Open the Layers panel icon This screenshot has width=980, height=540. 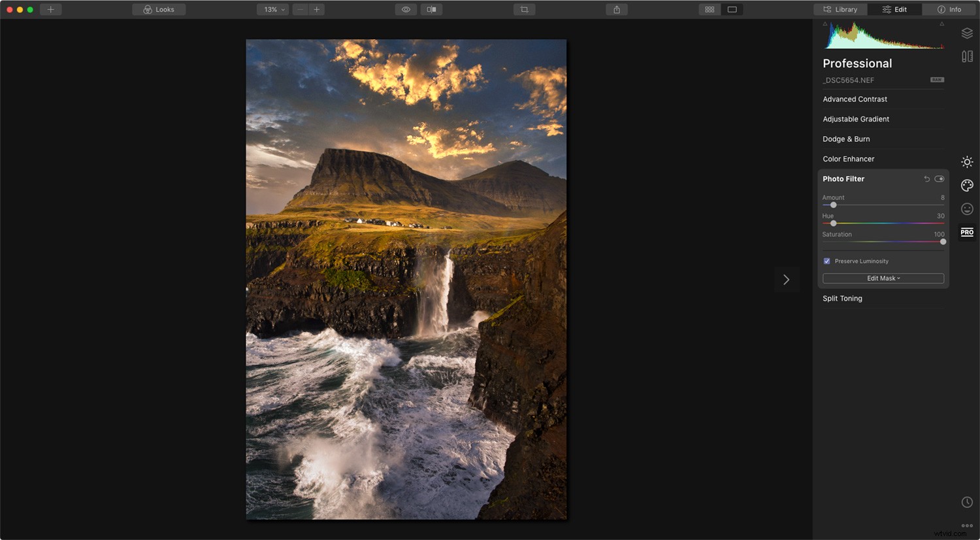click(967, 33)
